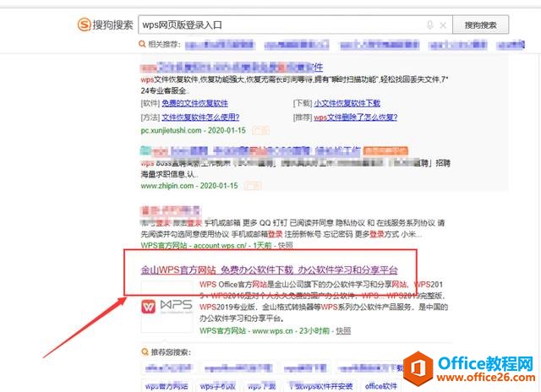Select the wps下载 recommended search chip

[x=262, y=386]
